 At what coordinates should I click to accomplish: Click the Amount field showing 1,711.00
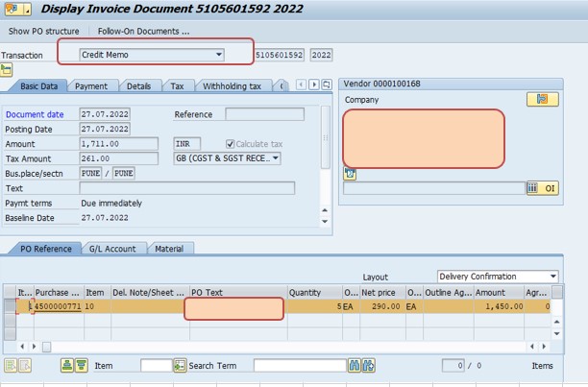tap(118, 144)
